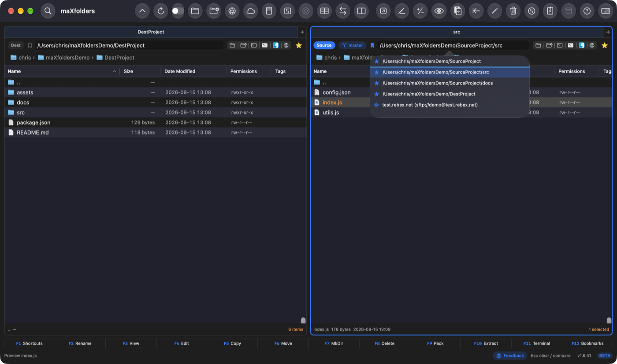Choose the SourceProject/src bookmark entry
The height and width of the screenshot is (364, 617).
(x=449, y=72)
